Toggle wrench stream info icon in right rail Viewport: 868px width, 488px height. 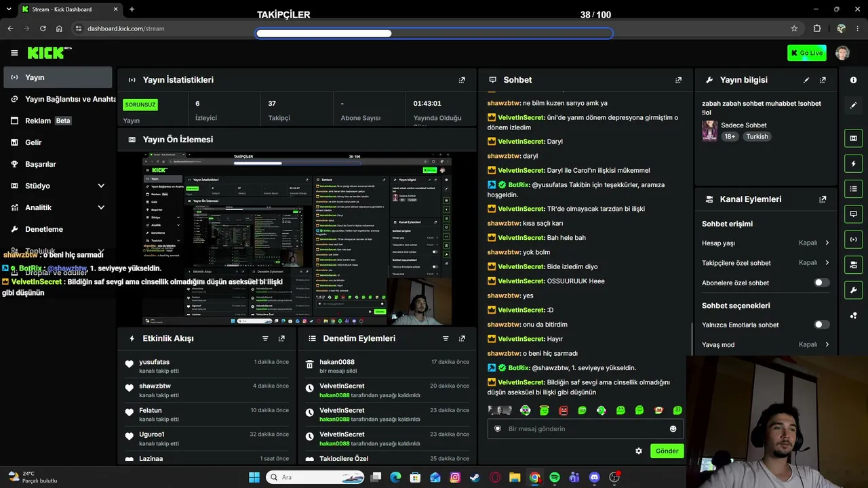pyautogui.click(x=853, y=290)
